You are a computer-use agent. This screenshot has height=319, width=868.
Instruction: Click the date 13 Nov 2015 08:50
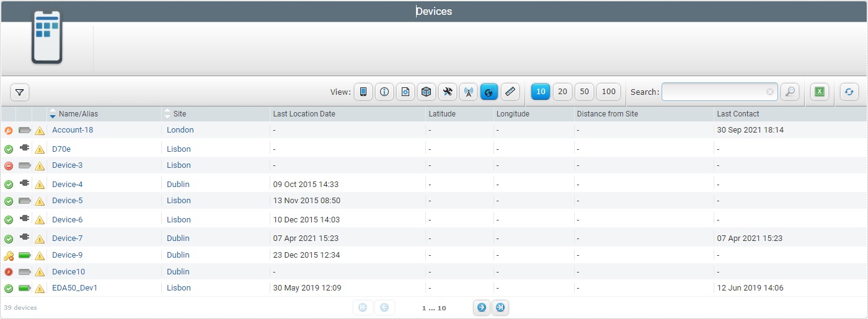(307, 201)
